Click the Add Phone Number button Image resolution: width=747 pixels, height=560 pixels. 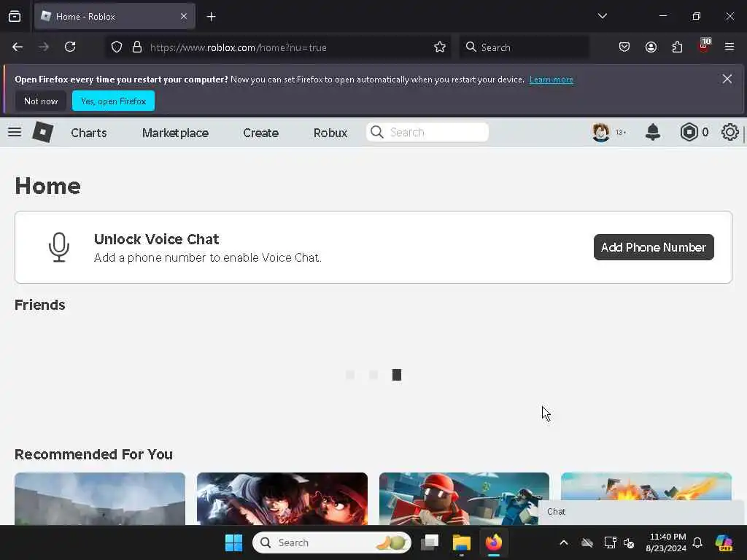click(654, 247)
